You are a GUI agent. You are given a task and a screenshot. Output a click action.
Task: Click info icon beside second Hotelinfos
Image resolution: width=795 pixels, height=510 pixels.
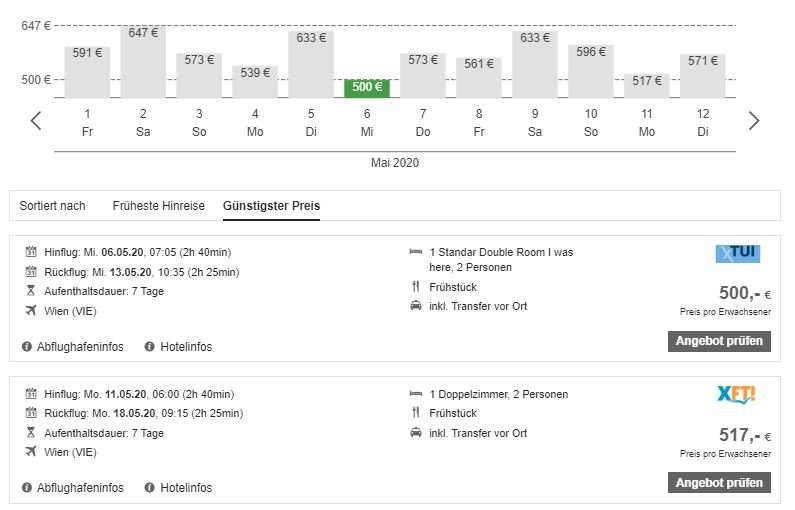tap(150, 488)
